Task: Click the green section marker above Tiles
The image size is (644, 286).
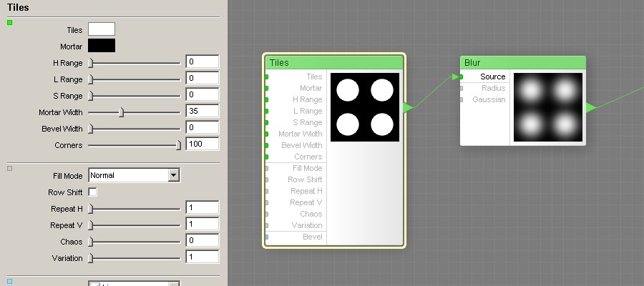Action: pos(10,23)
